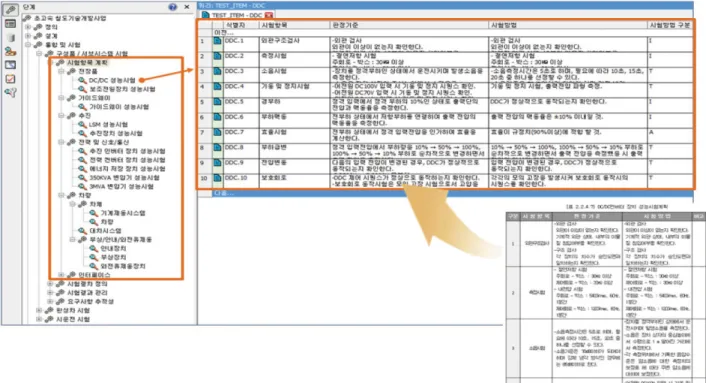Click the document icon of row DDC.9
This screenshot has width=706, height=383.
pos(217,163)
